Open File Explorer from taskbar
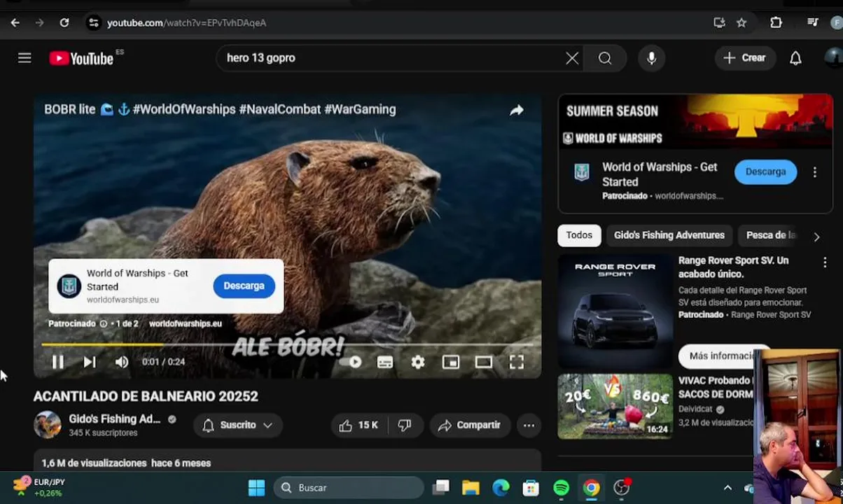Viewport: 843px width, 504px height. (x=471, y=488)
